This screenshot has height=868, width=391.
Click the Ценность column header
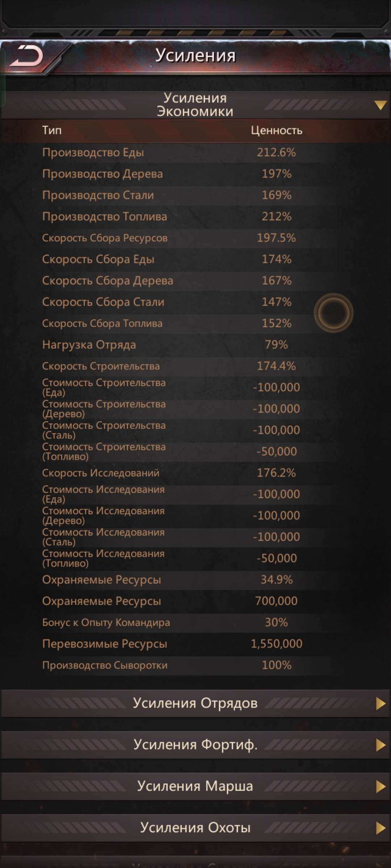point(276,130)
